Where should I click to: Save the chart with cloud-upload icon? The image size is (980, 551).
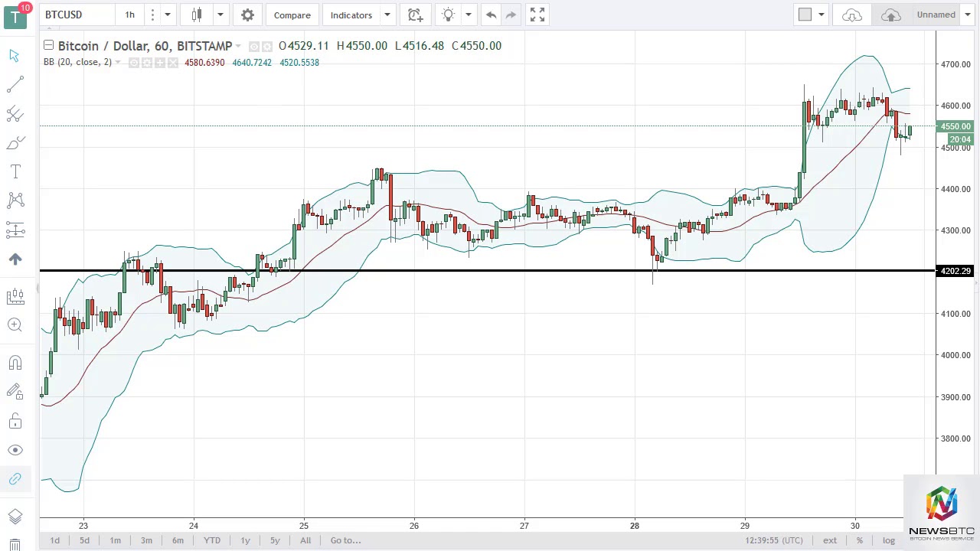point(890,15)
